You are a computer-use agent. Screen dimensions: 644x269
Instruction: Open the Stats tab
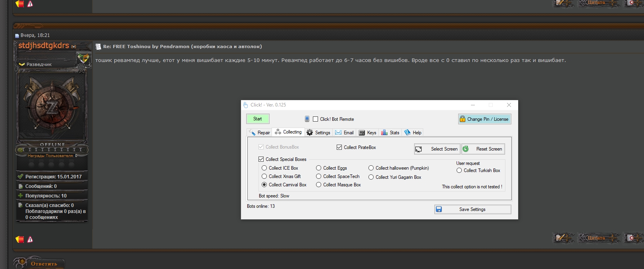390,133
